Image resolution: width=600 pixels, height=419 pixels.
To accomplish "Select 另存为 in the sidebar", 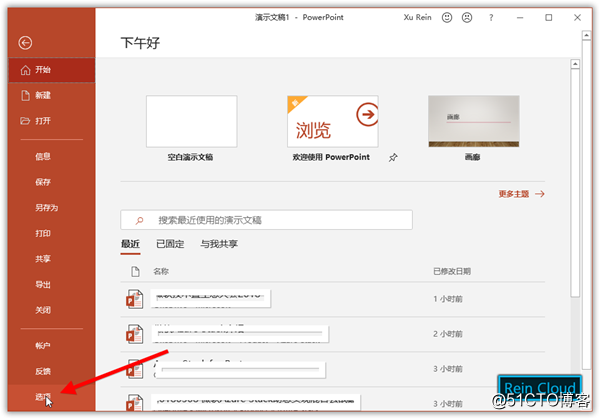I will tap(51, 207).
